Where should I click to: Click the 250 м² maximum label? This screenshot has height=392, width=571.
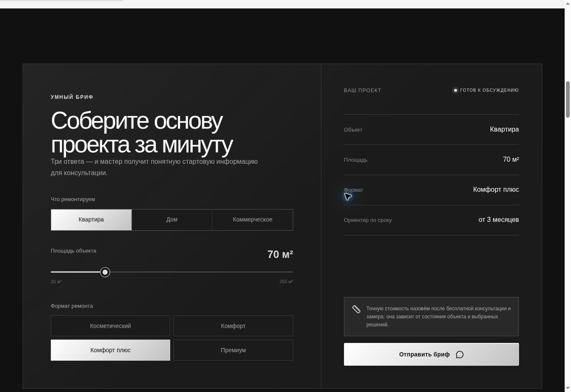[286, 282]
